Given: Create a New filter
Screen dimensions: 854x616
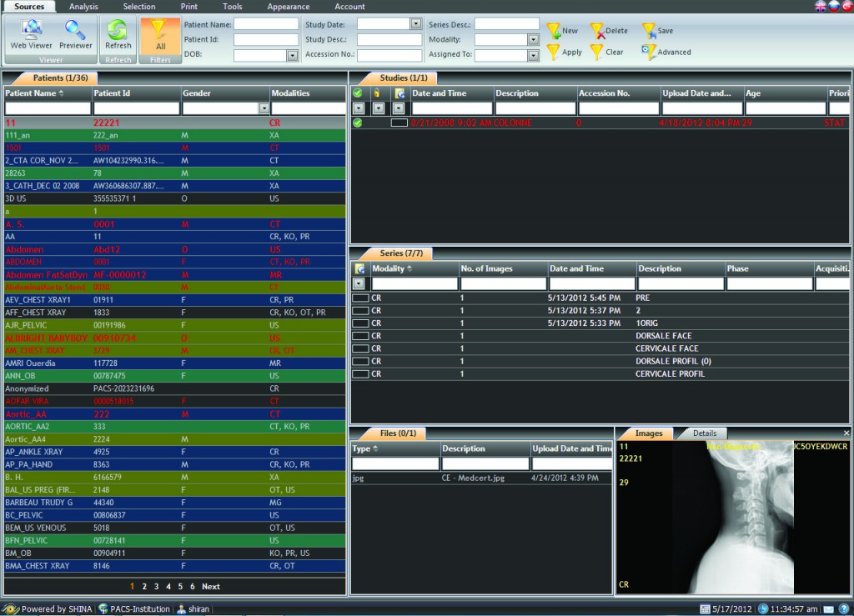Looking at the screenshot, I should pyautogui.click(x=562, y=30).
